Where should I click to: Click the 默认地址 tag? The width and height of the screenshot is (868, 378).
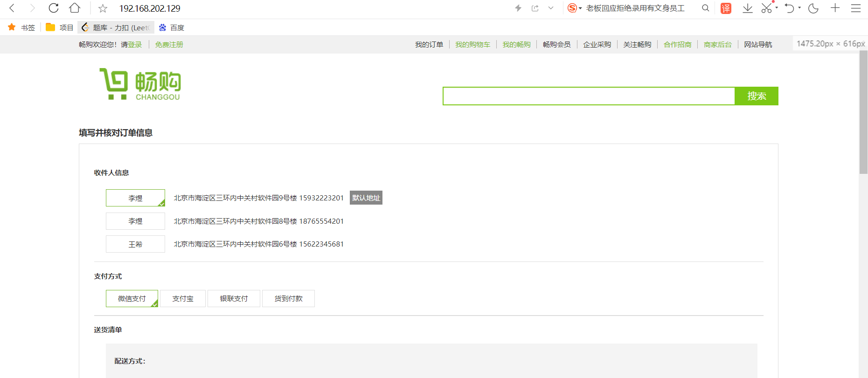[366, 198]
